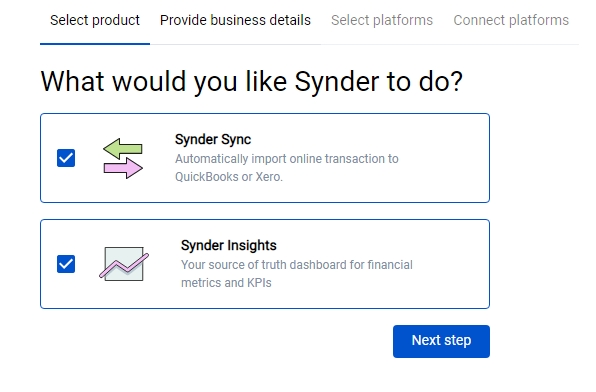
Task: Switch to Provide business details tab
Action: pos(235,20)
